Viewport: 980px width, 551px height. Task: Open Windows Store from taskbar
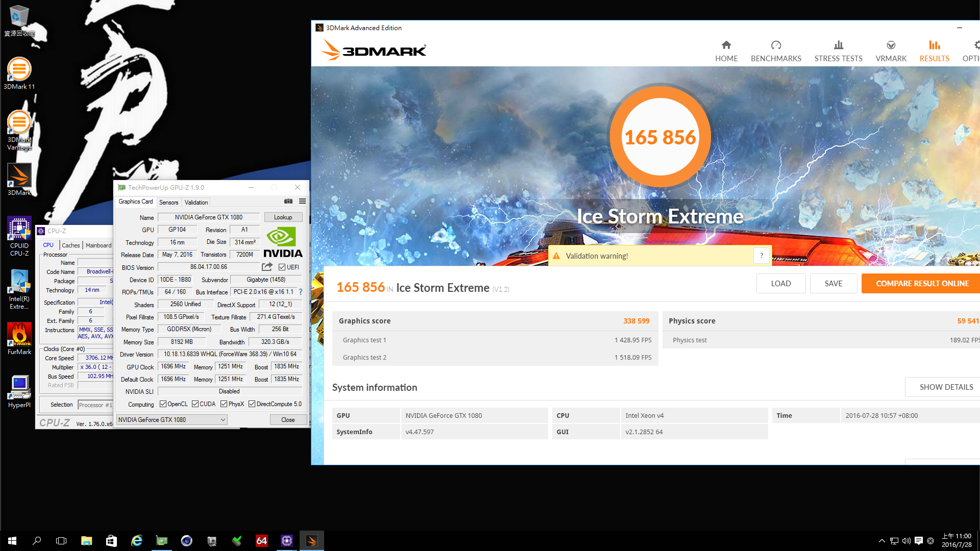tap(111, 541)
